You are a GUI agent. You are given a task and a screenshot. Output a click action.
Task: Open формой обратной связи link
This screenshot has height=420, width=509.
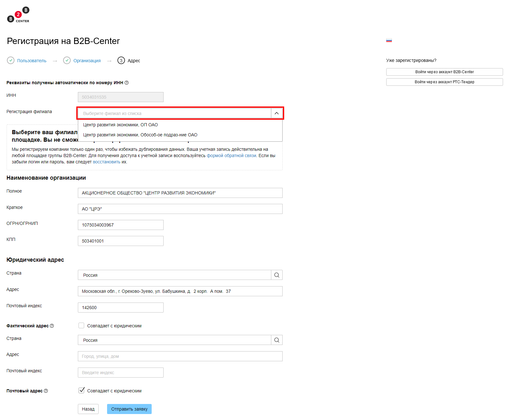point(231,155)
